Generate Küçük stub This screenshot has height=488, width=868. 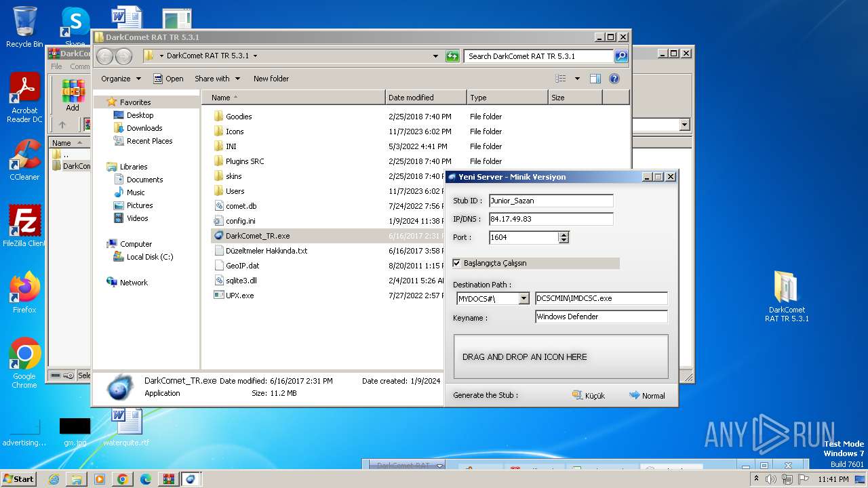tap(588, 396)
